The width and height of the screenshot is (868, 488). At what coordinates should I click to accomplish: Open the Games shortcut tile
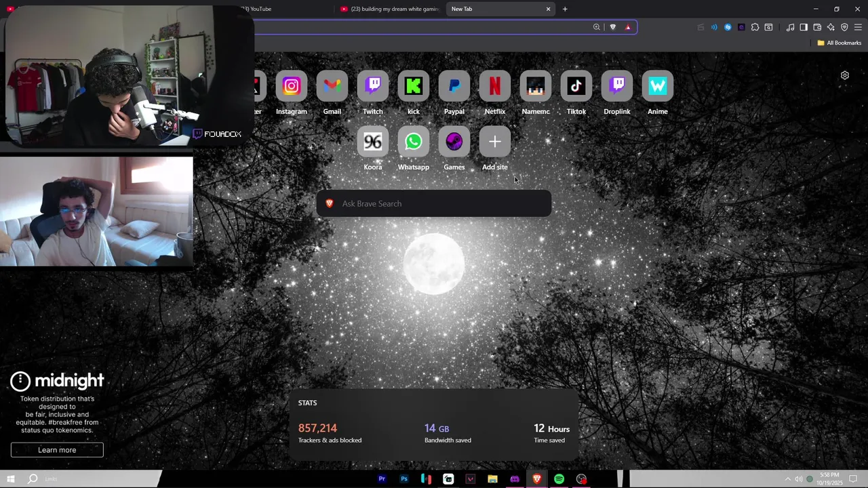point(454,142)
